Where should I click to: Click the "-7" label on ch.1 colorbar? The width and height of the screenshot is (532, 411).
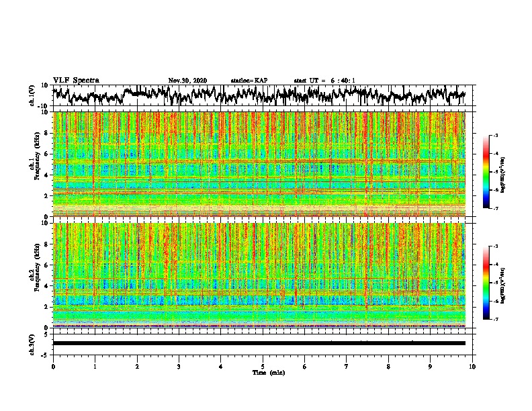(x=495, y=208)
